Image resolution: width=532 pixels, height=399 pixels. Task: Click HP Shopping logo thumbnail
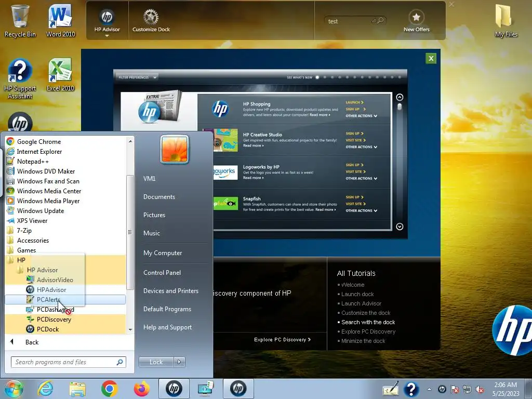click(x=220, y=109)
